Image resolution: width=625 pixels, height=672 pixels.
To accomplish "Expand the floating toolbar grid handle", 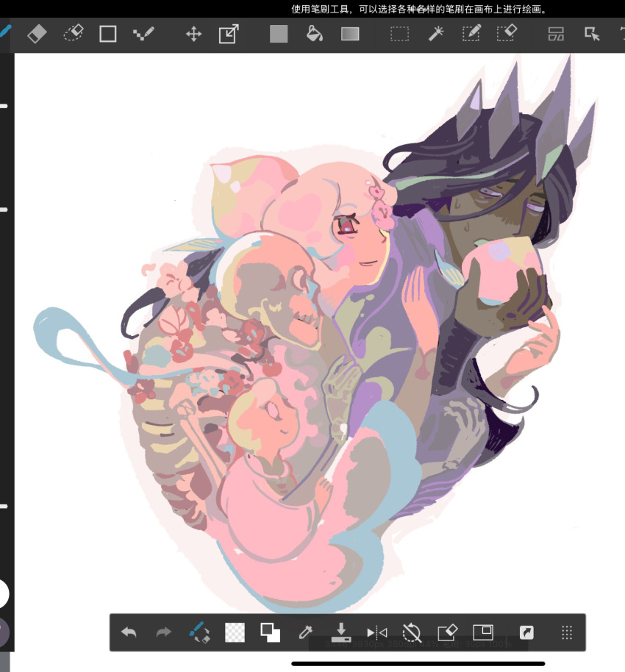I will pyautogui.click(x=567, y=632).
